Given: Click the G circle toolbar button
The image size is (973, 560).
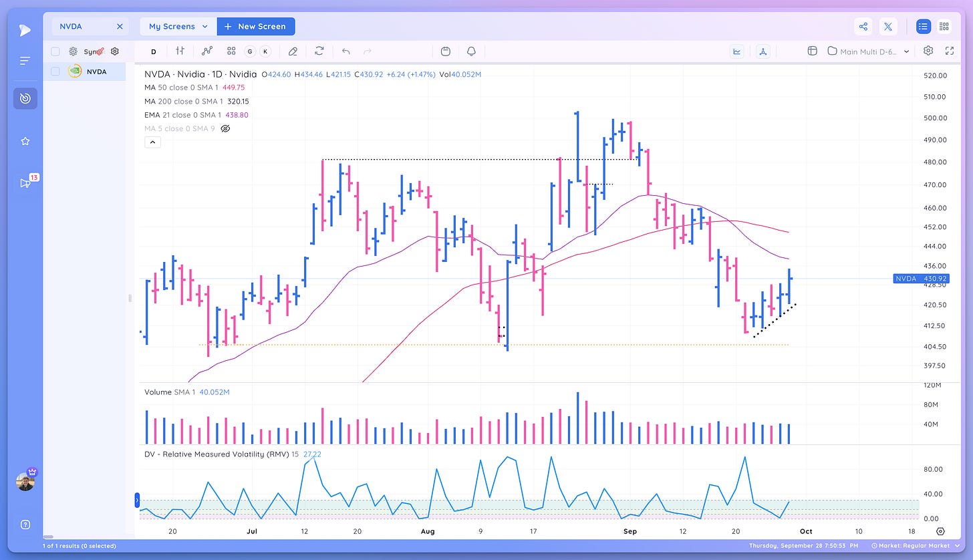Looking at the screenshot, I should (x=250, y=51).
